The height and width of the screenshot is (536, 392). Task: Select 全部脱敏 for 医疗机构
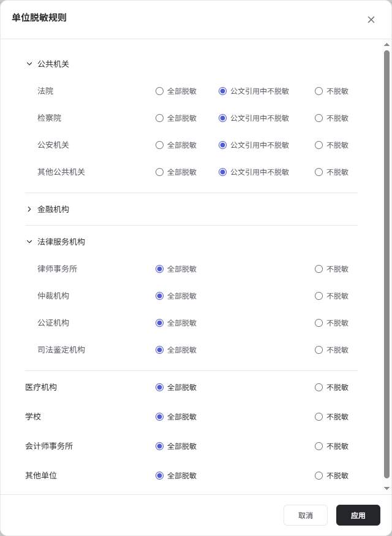(159, 388)
